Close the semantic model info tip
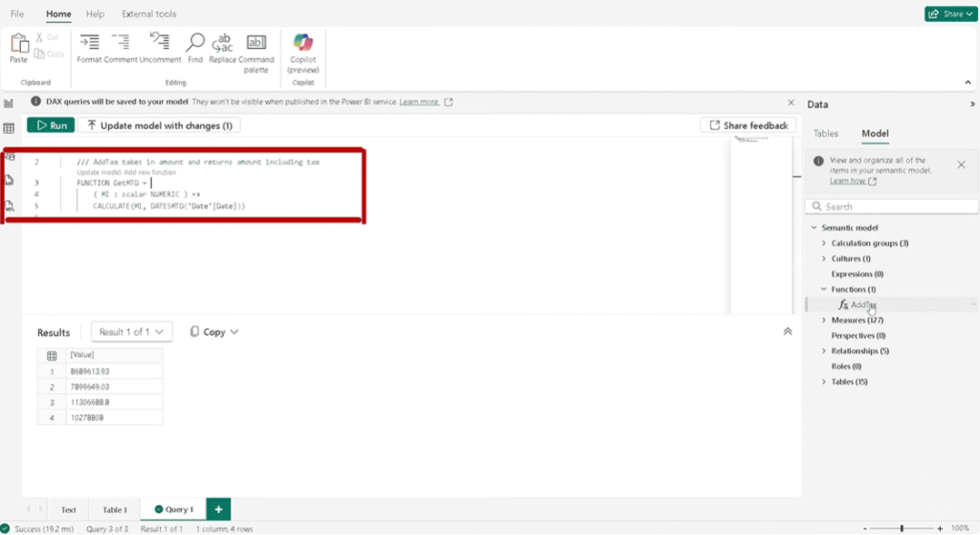This screenshot has width=980, height=535. coord(961,165)
